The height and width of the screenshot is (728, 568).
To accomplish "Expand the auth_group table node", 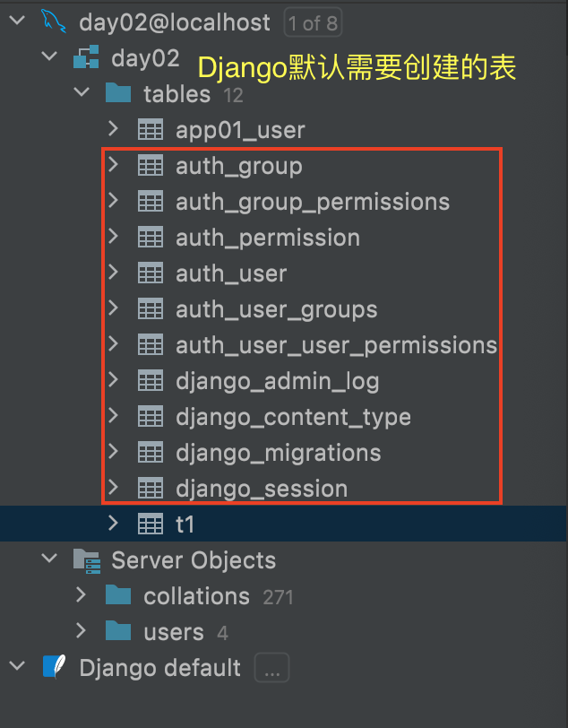I will pos(113,166).
